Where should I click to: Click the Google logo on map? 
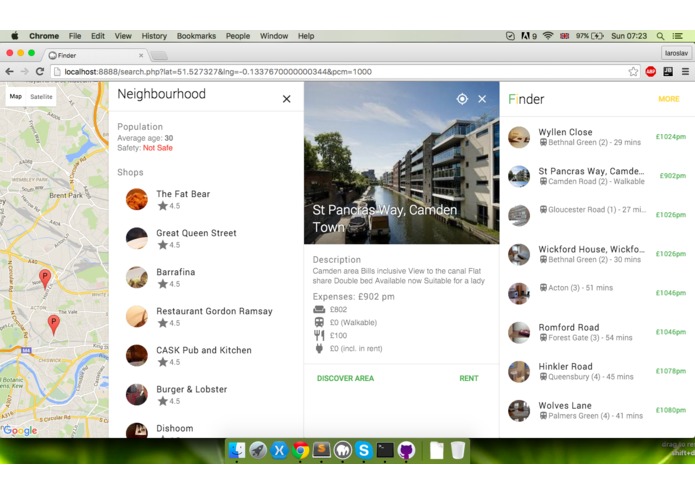click(20, 430)
